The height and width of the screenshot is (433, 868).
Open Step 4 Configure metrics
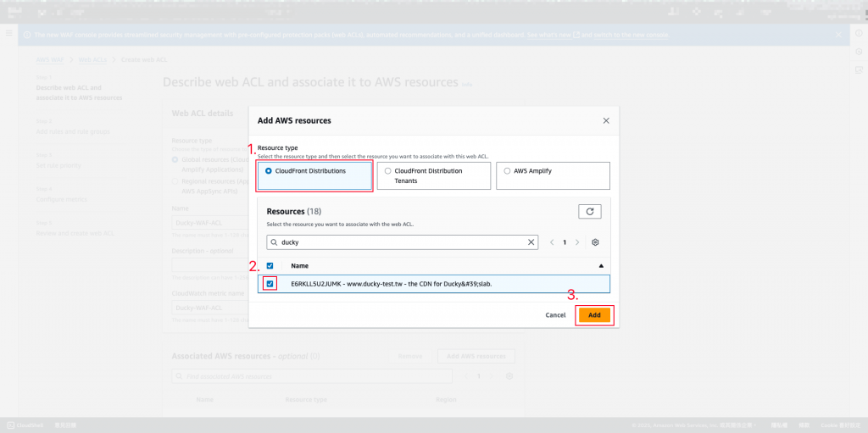[x=61, y=199]
